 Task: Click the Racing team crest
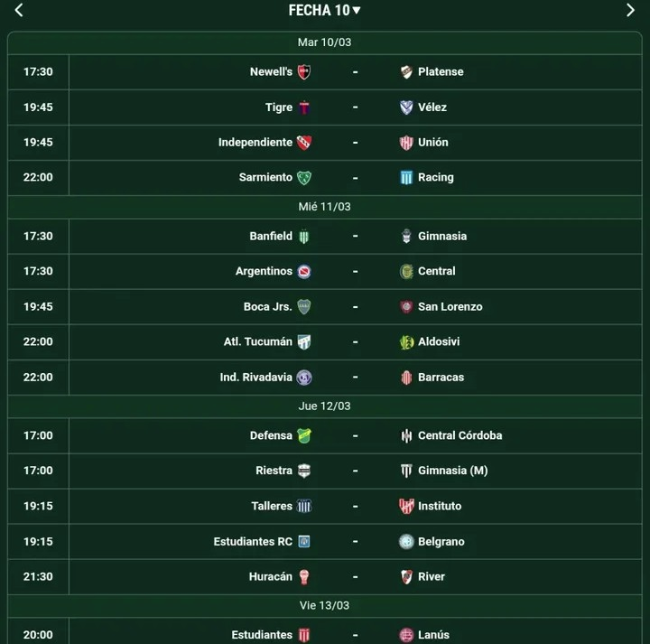click(406, 178)
